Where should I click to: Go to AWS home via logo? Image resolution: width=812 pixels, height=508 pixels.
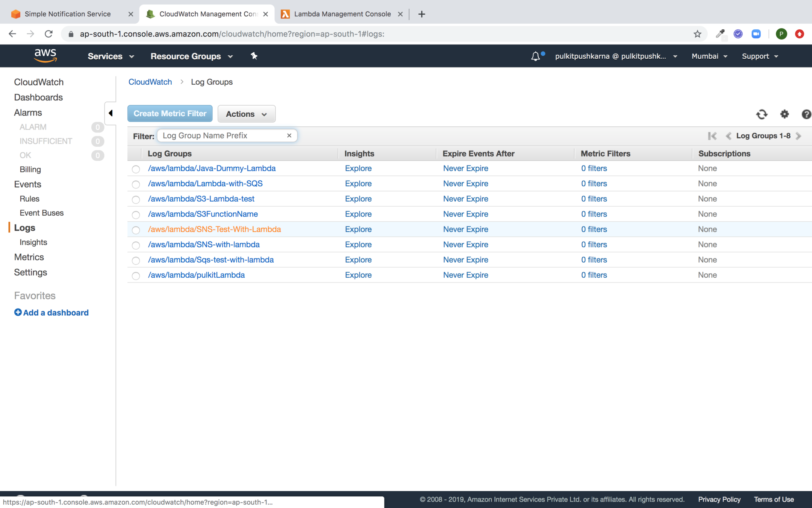pos(45,56)
